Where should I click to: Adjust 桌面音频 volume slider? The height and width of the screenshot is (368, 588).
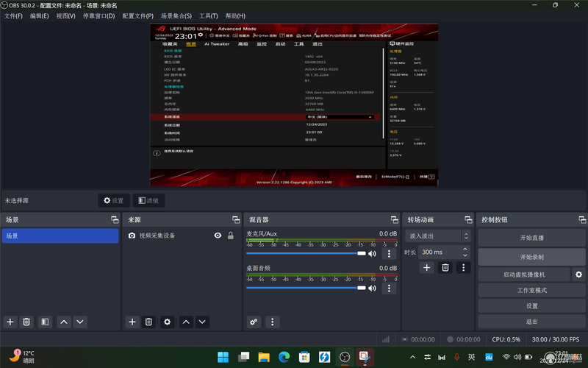(306, 288)
